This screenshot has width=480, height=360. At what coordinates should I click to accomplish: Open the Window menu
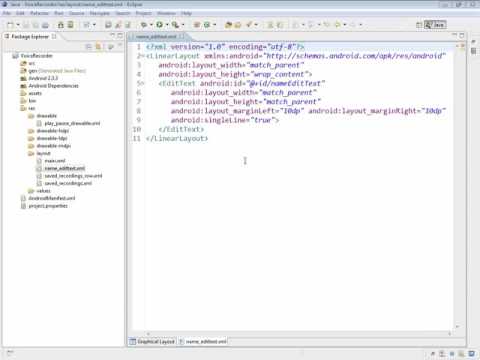(166, 13)
